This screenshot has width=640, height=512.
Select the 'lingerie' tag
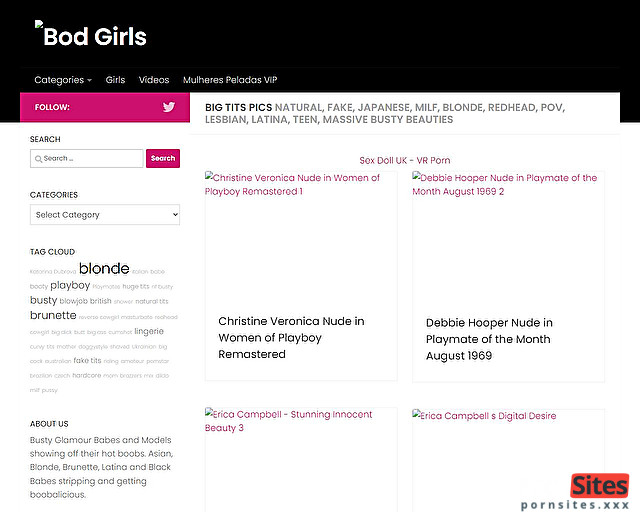pos(149,331)
